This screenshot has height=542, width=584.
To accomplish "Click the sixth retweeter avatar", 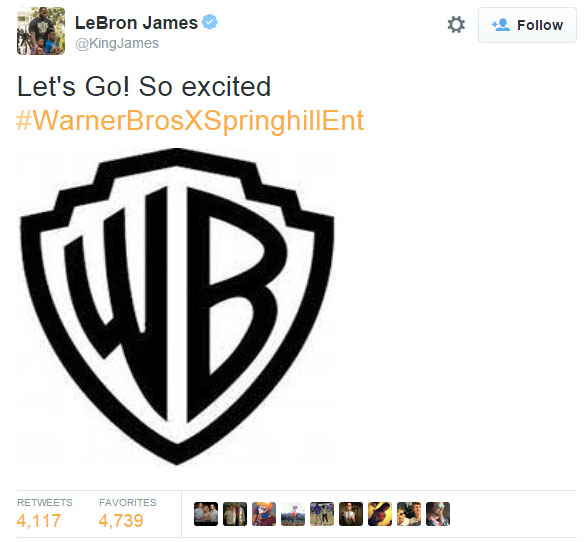I will 351,514.
